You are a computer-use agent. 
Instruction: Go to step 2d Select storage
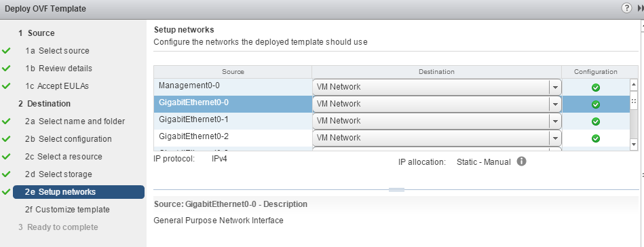point(58,174)
